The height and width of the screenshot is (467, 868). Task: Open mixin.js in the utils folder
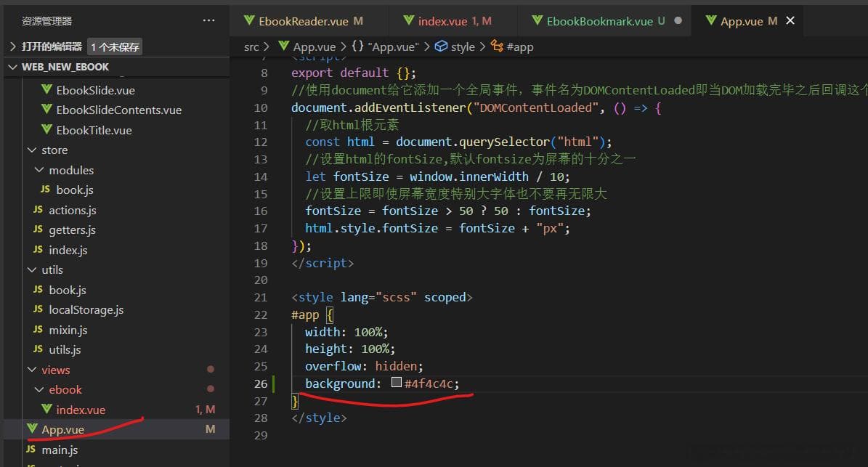(68, 330)
